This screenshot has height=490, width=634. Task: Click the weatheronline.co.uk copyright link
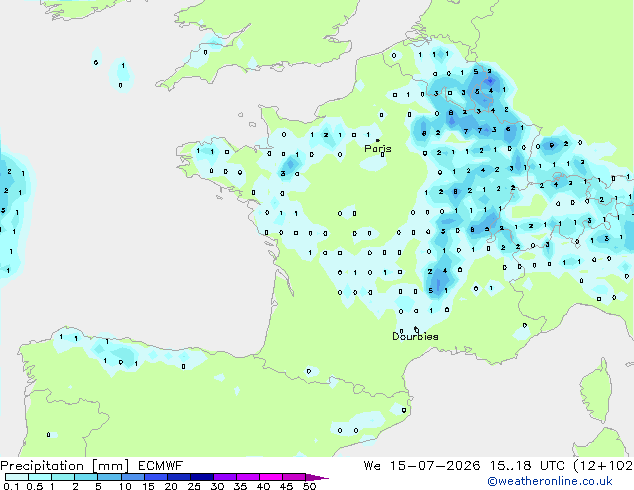click(550, 481)
